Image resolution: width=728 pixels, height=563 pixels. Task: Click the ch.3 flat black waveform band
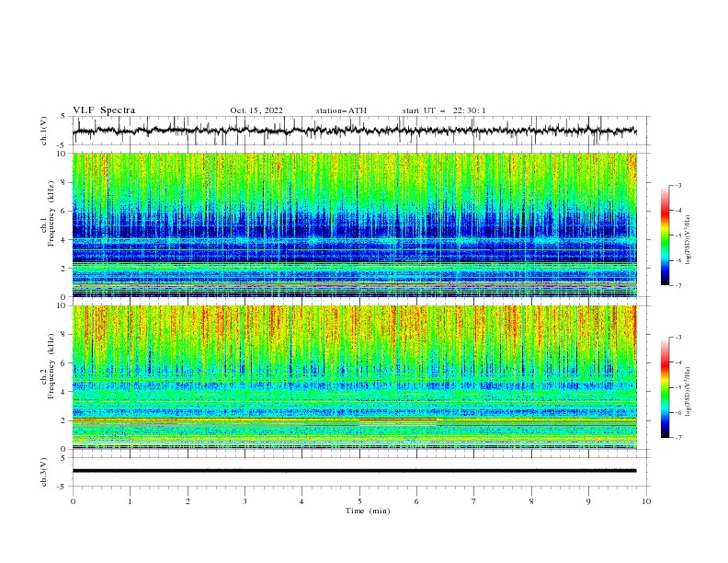tap(354, 471)
